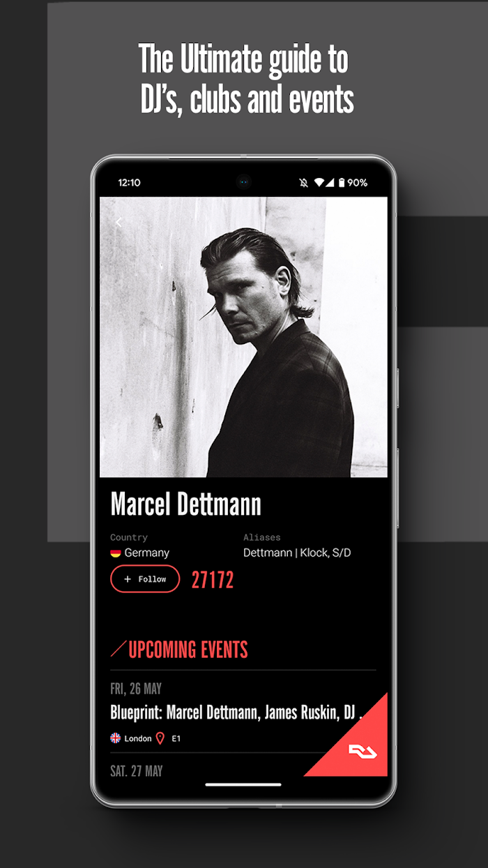
Task: Select the Sat, 27 May event date
Action: 137,771
